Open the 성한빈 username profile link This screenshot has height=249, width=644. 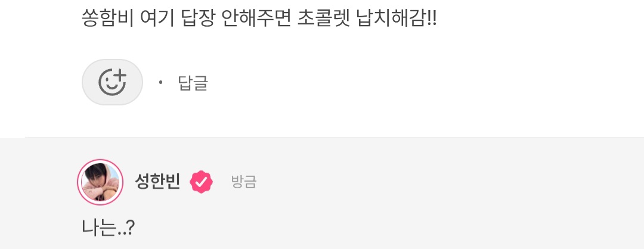(157, 182)
